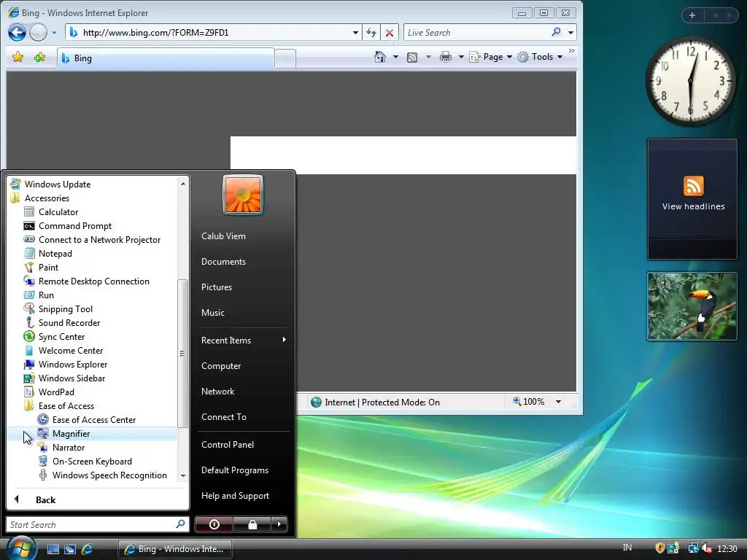Select the Bing browser tab

(166, 58)
